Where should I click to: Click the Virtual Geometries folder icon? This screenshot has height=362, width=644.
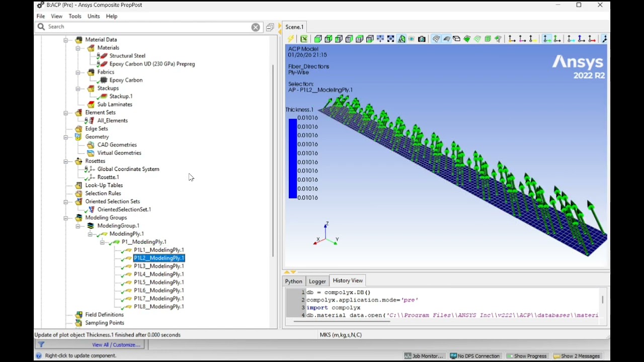(91, 153)
